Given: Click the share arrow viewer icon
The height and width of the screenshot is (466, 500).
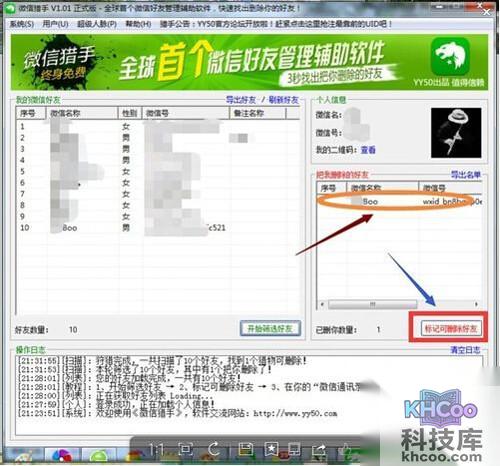Looking at the screenshot, I should tap(319, 450).
